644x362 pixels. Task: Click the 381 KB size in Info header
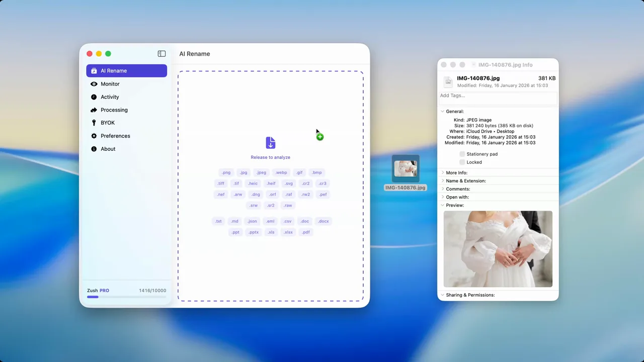(547, 78)
